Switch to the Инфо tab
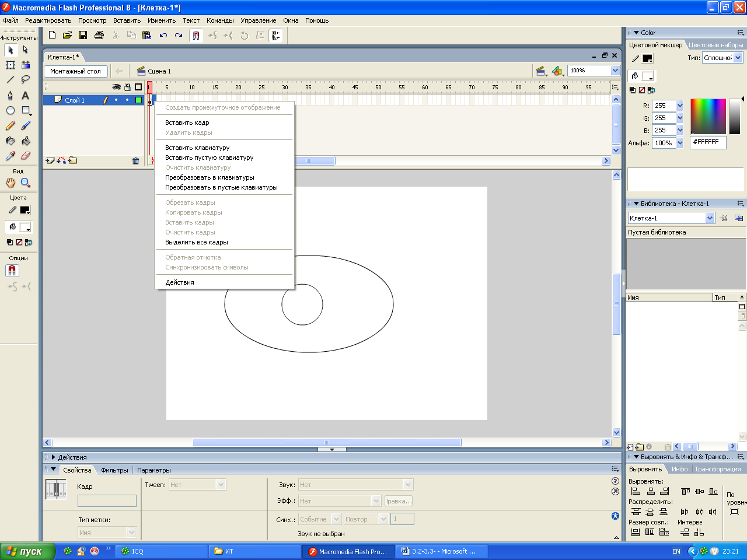This screenshot has width=747, height=560. 679,469
